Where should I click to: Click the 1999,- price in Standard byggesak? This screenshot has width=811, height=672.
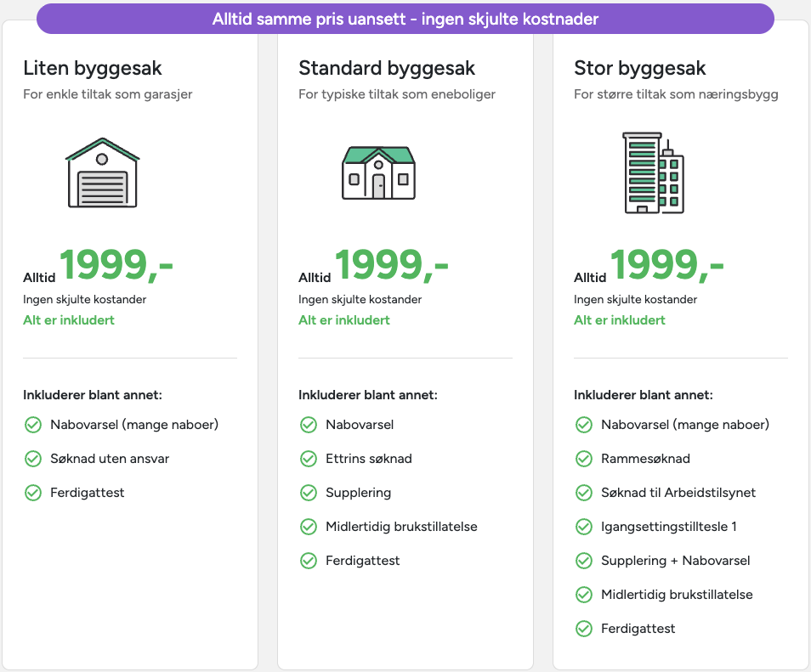click(x=391, y=264)
